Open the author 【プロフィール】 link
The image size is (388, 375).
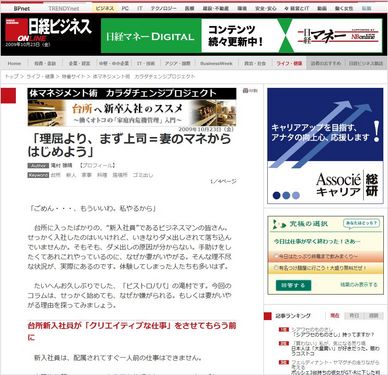pyautogui.click(x=97, y=166)
